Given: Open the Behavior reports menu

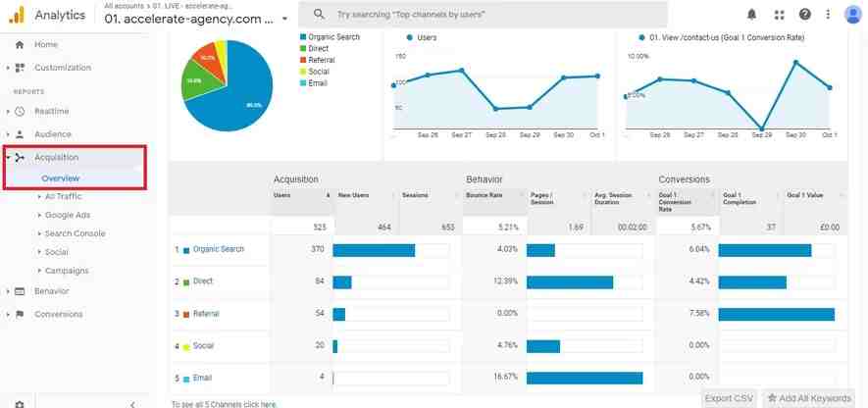Looking at the screenshot, I should coord(51,291).
